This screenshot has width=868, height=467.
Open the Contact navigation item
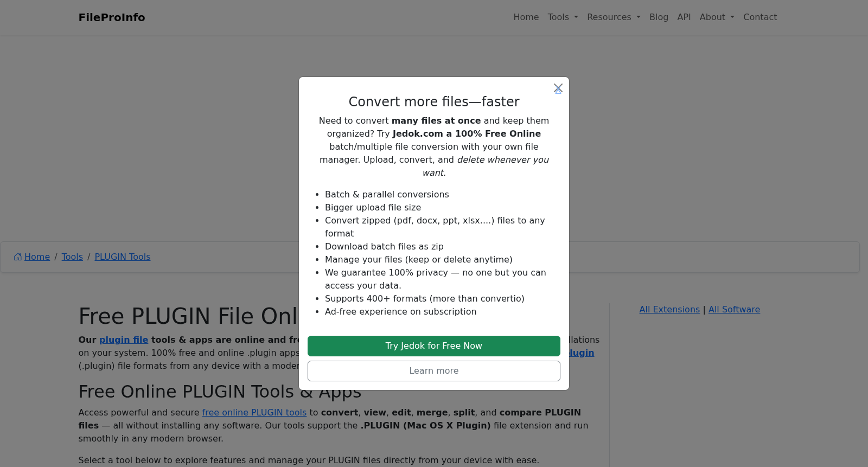click(x=760, y=17)
